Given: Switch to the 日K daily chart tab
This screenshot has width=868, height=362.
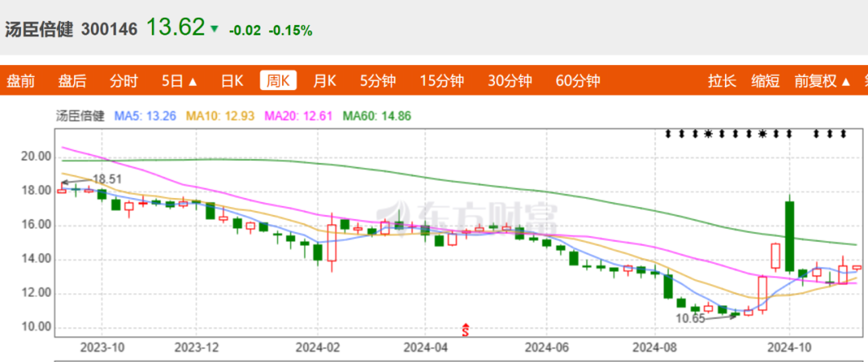Looking at the screenshot, I should click(232, 80).
